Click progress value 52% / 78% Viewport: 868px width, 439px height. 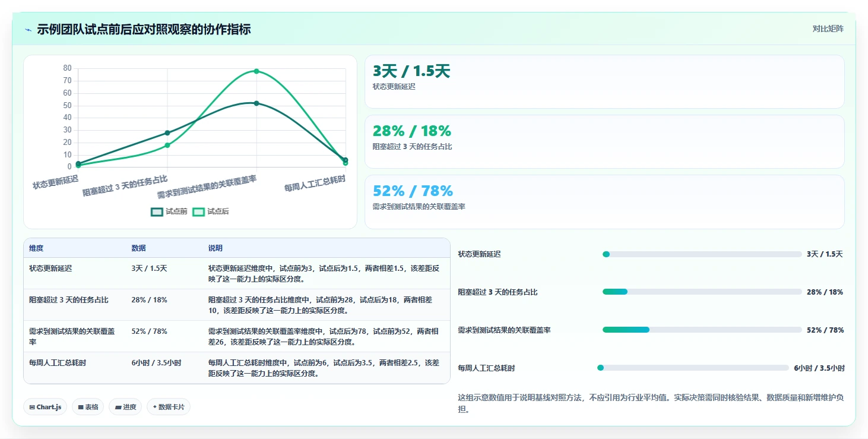tap(825, 330)
